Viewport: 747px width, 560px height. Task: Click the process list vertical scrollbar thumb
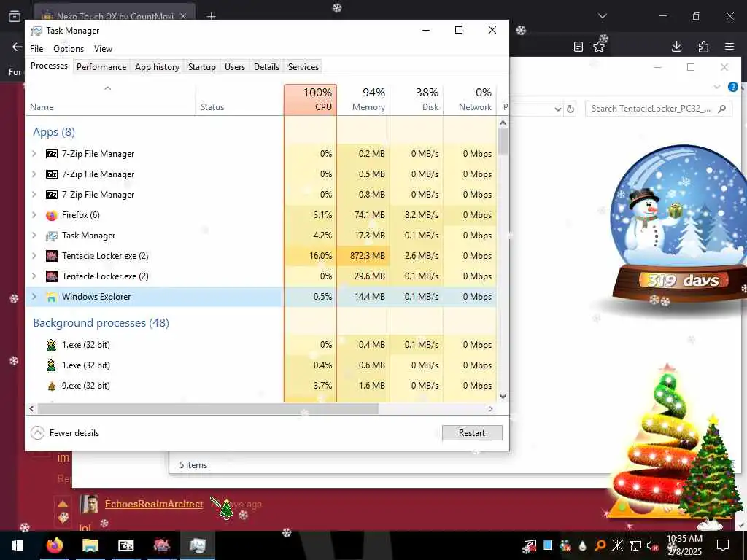[503, 141]
